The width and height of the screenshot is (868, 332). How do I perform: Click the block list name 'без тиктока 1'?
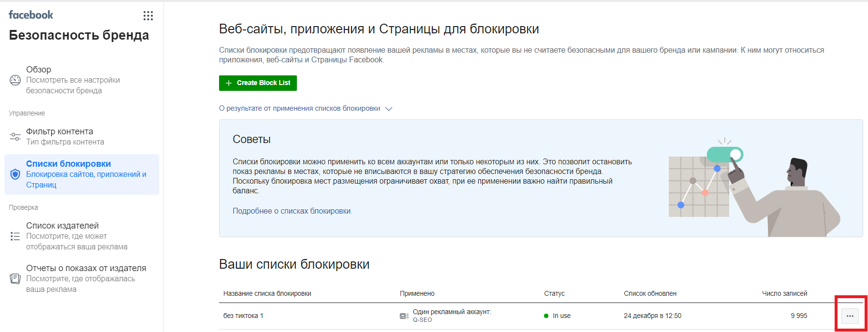[243, 316]
